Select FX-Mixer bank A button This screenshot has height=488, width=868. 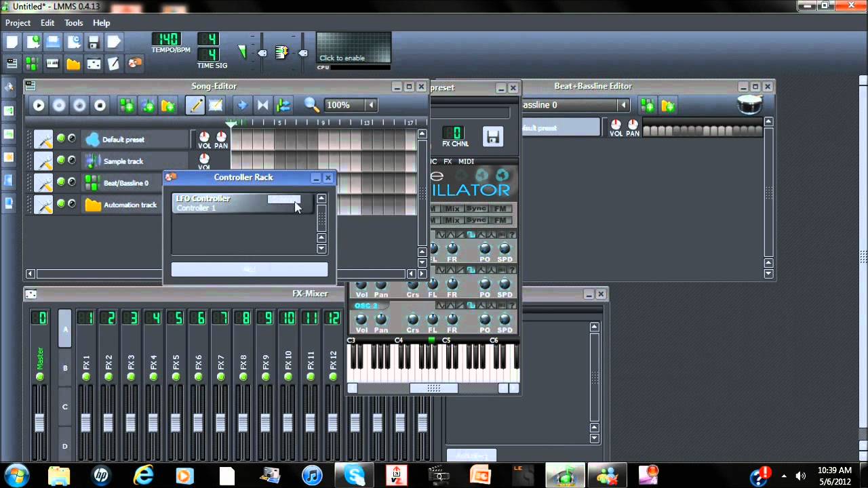pyautogui.click(x=65, y=329)
